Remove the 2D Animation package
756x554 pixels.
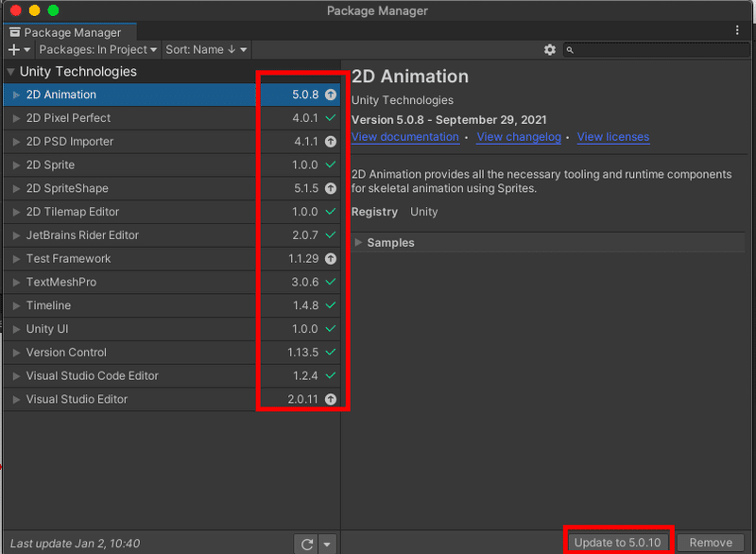coord(711,543)
